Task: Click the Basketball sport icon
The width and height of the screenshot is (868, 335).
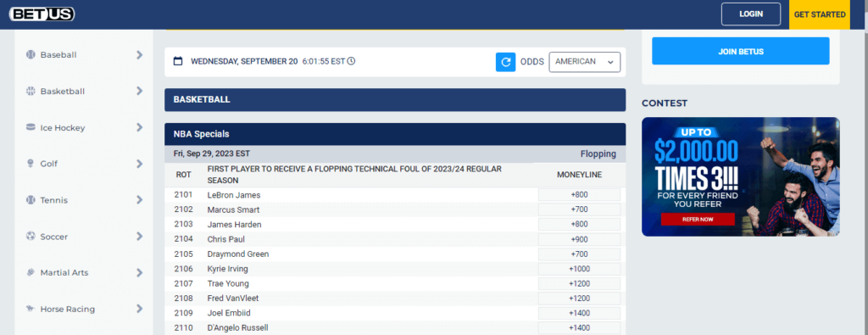Action: (x=31, y=92)
